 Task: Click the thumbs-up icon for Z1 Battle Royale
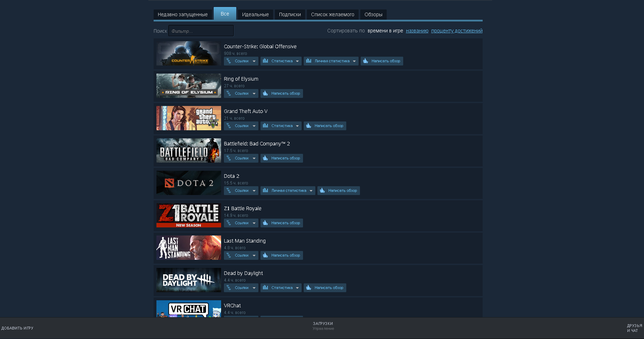pyautogui.click(x=265, y=223)
